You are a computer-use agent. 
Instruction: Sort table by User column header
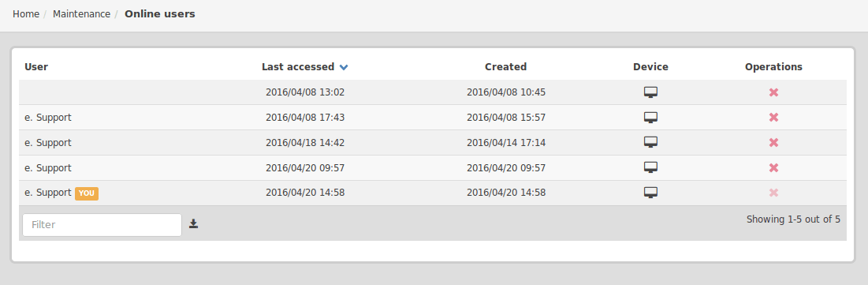point(36,66)
